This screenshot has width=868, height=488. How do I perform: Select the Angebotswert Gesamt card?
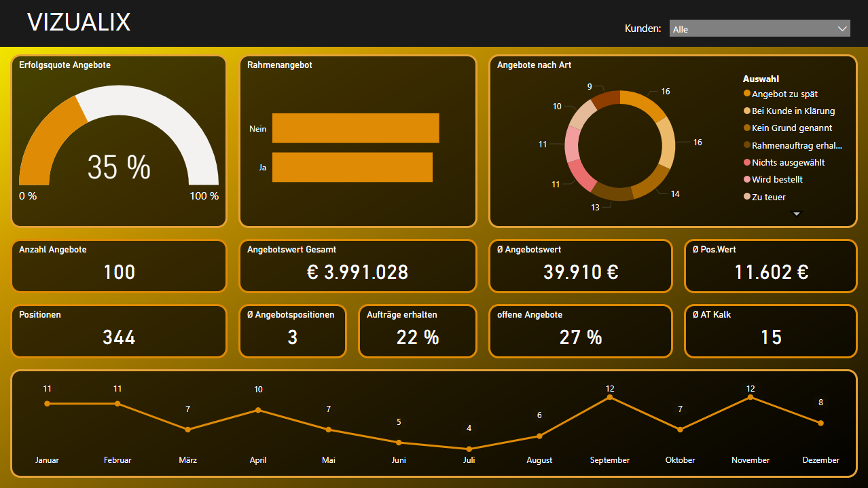coord(357,266)
